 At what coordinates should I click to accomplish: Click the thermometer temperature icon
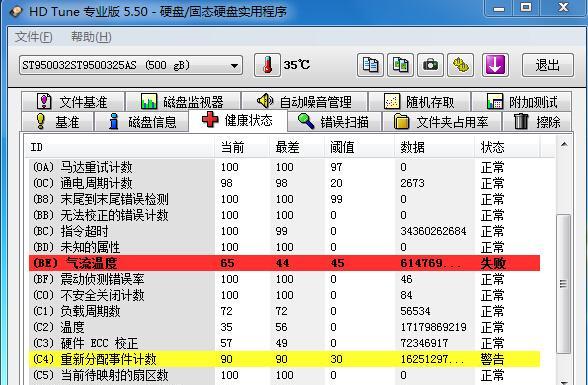[267, 65]
